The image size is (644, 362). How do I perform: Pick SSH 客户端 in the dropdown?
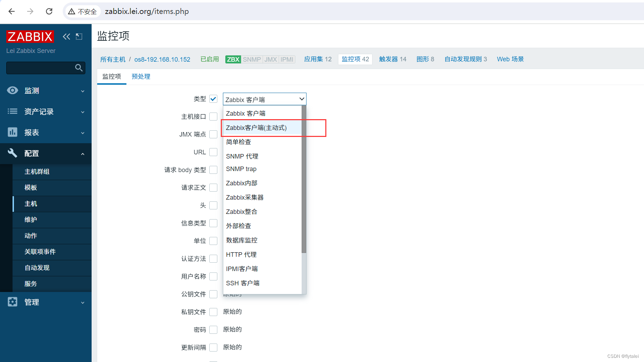tap(262, 283)
